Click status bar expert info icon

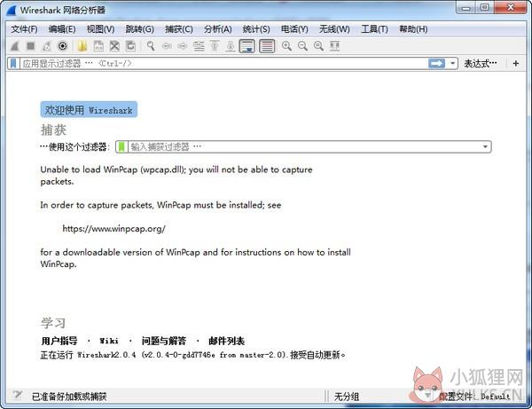[18, 395]
